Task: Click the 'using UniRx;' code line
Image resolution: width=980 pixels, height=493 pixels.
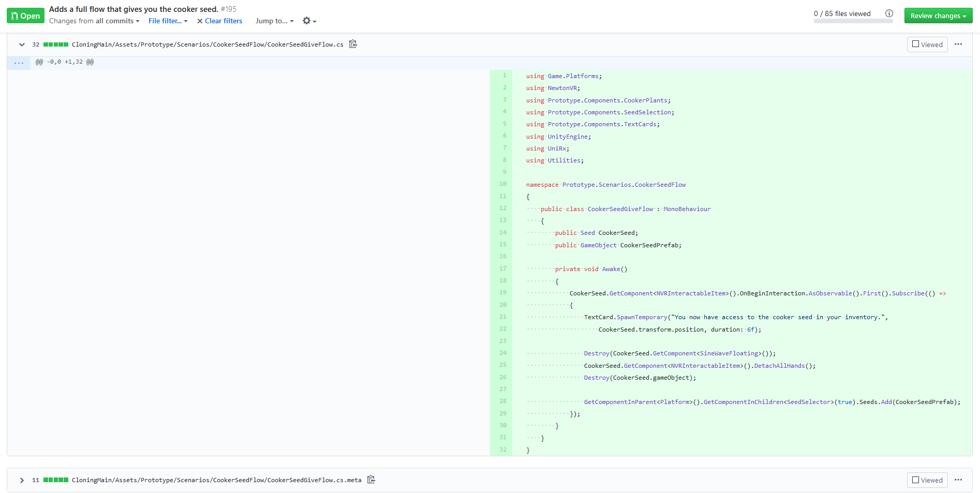Action: pos(547,148)
